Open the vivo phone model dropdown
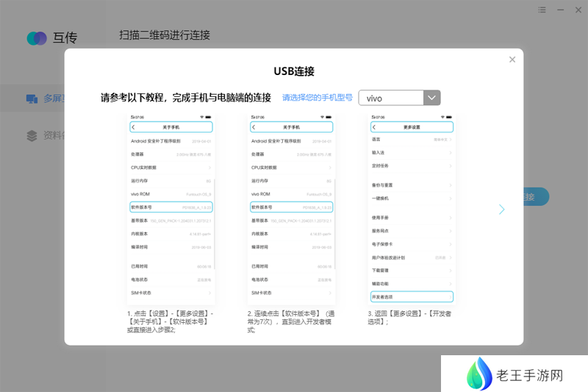Screen dimensions: 588x392 tap(431, 98)
